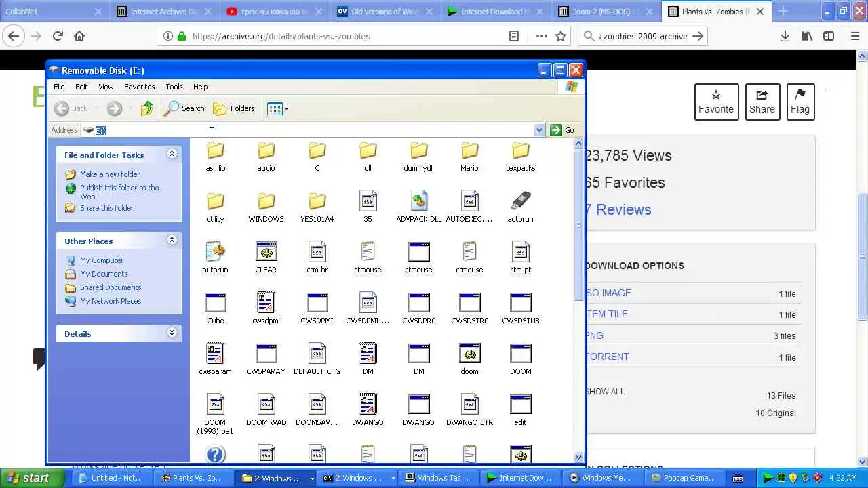This screenshot has height=488, width=868.
Task: Click the Explorer address input field
Action: click(313, 130)
